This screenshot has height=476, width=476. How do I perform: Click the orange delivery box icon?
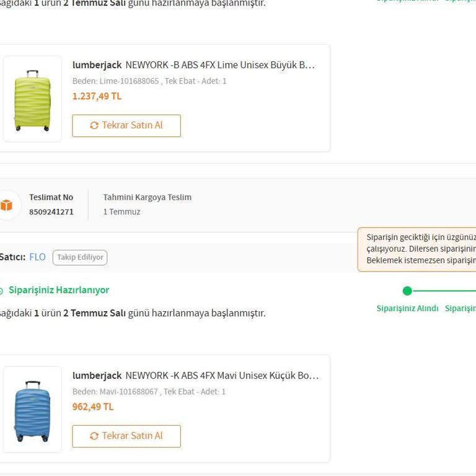coord(6,205)
